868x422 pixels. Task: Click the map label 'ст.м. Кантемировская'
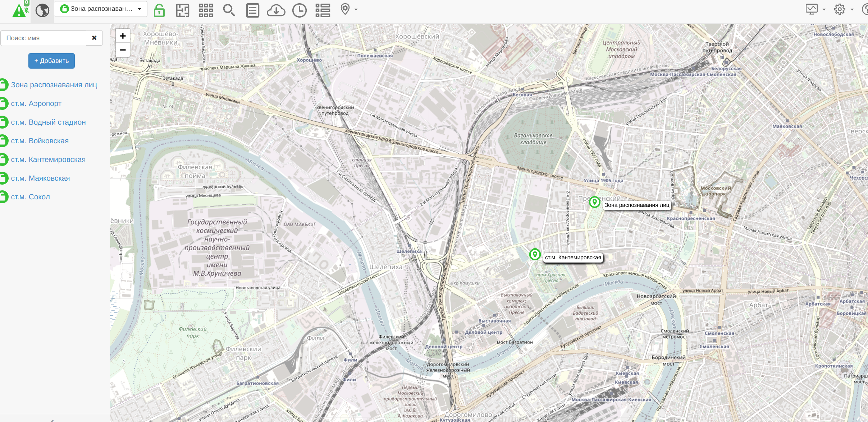[573, 258]
